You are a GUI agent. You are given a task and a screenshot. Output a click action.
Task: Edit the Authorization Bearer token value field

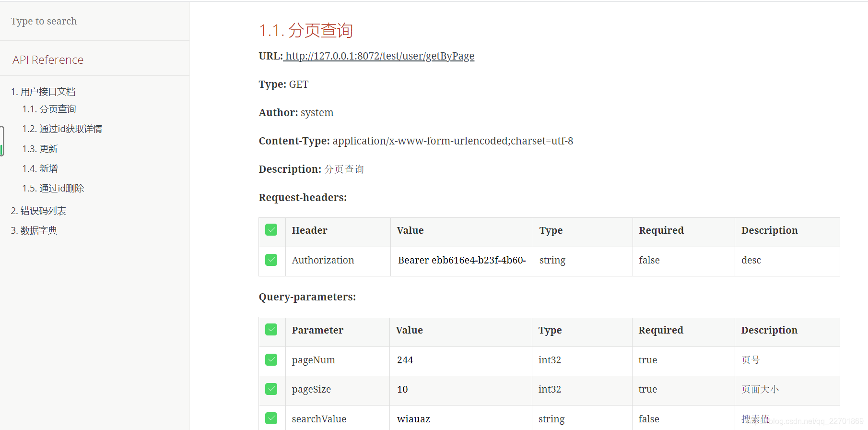pos(462,260)
